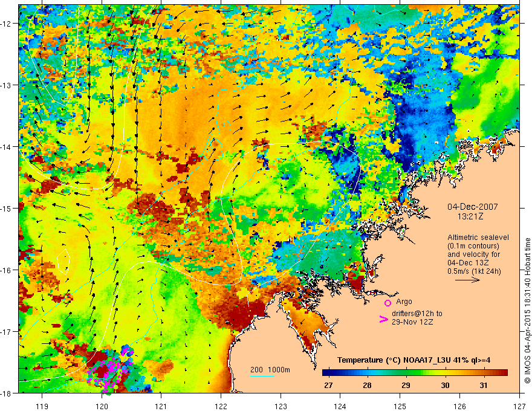The height and width of the screenshot is (411, 532).
Task: Click the latitude axis label -13
Action: tap(6, 85)
